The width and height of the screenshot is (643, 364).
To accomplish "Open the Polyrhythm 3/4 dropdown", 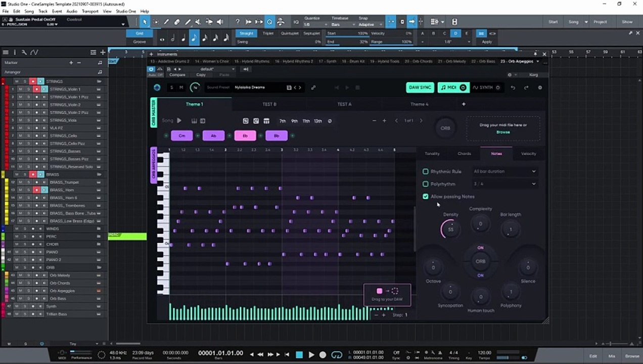I will click(504, 184).
